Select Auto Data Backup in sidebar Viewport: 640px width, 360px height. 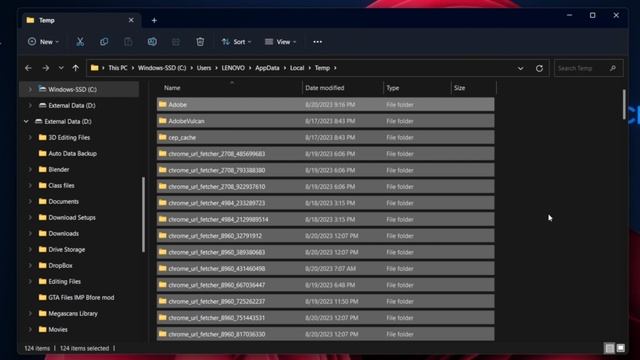(x=73, y=153)
